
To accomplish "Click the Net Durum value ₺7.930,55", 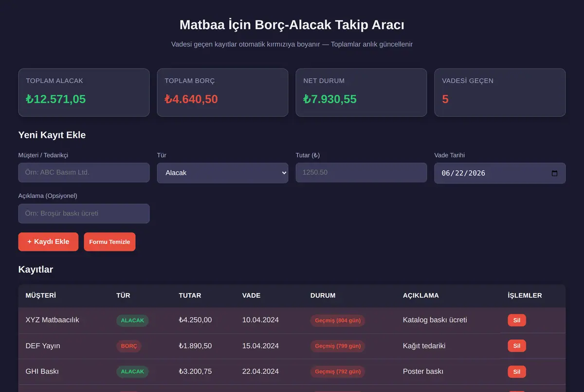I will point(330,99).
